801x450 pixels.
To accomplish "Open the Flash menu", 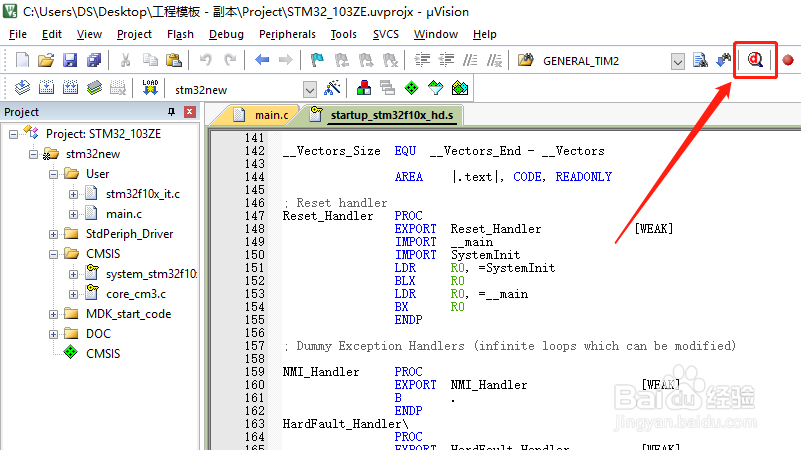I will (x=180, y=34).
